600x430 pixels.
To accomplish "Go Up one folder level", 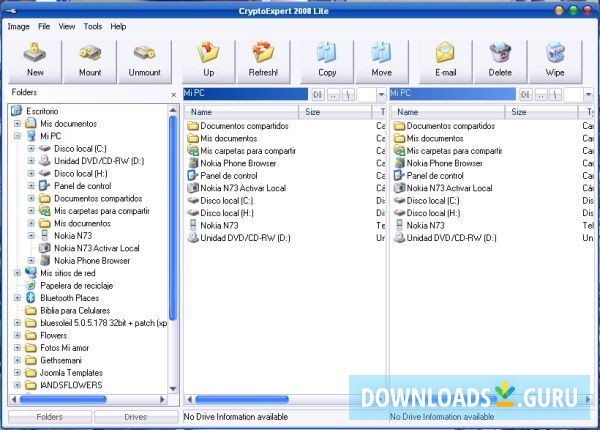I will coord(209,61).
